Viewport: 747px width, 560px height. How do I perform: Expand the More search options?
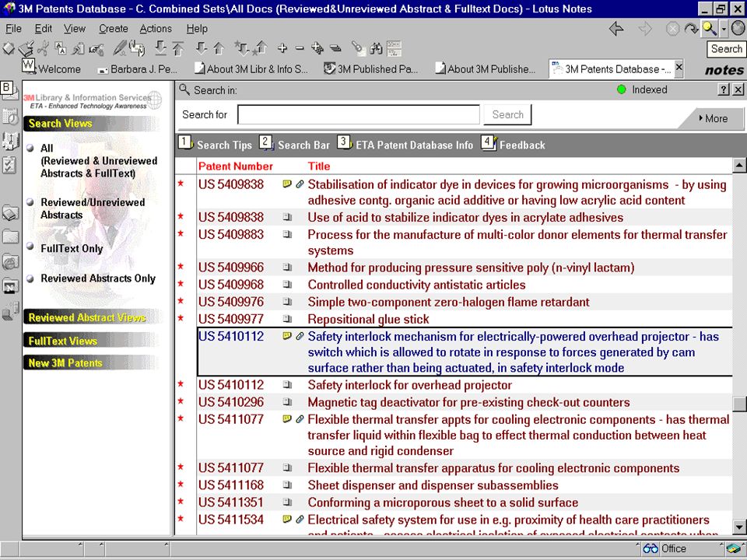tap(714, 118)
